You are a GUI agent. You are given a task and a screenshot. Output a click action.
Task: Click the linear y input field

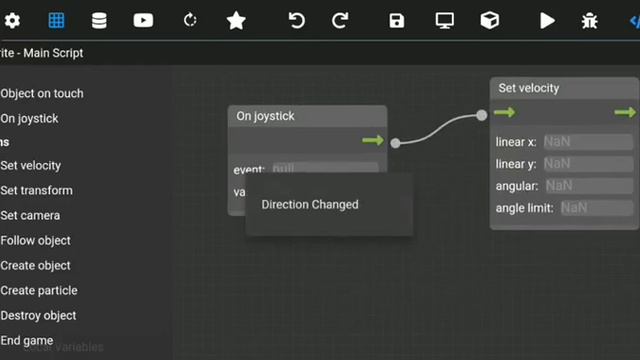point(588,164)
